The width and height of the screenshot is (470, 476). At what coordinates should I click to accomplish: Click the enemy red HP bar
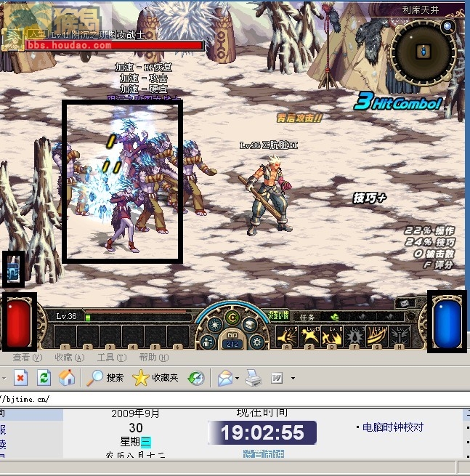point(115,46)
